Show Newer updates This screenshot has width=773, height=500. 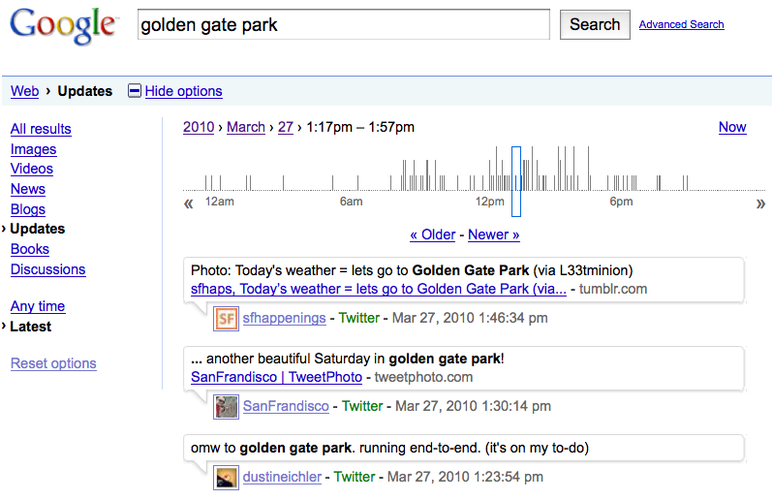click(x=493, y=235)
